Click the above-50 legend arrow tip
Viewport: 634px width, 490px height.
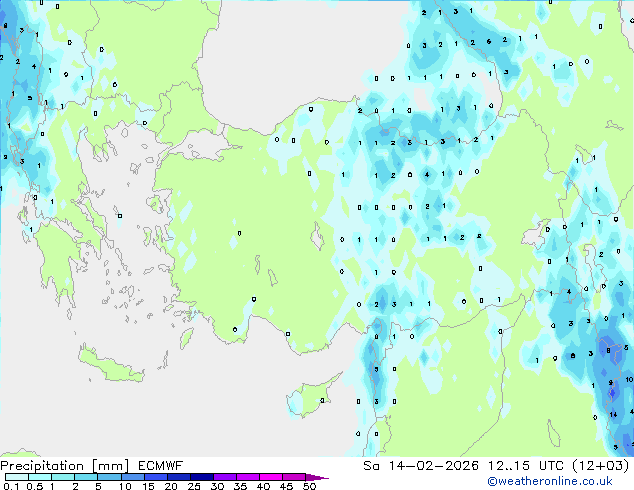317,477
